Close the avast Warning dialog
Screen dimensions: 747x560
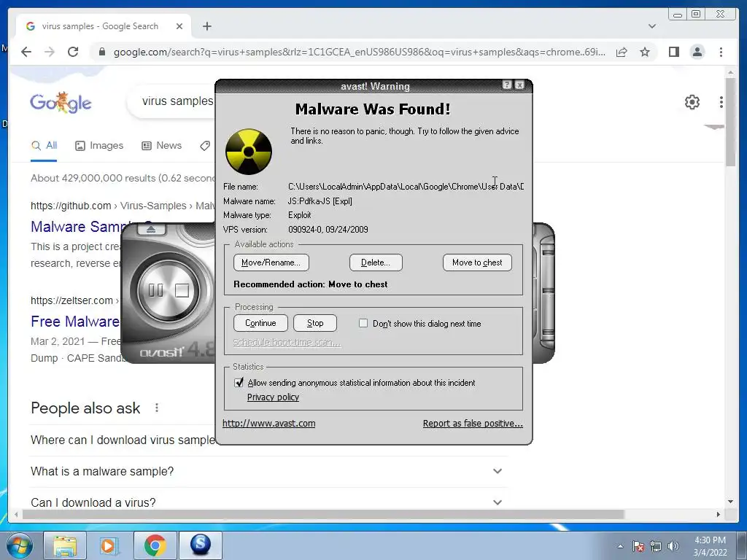tap(519, 85)
